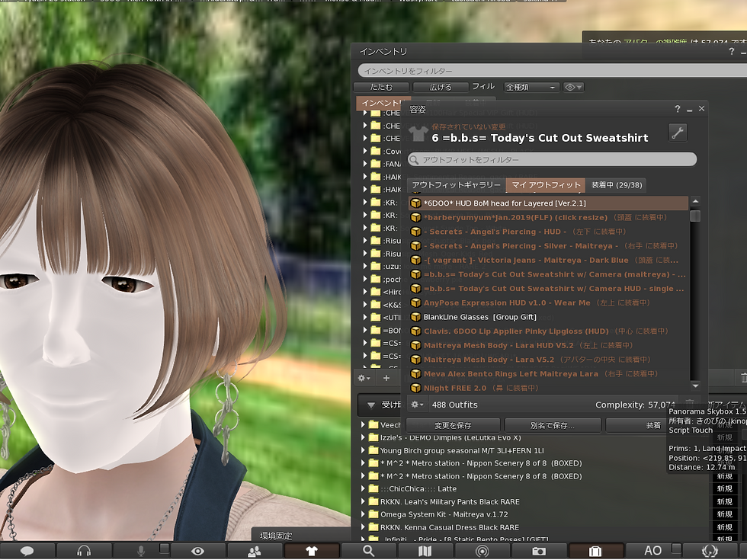Click 変更を保存 save changes button
The image size is (747, 560).
coord(453,425)
